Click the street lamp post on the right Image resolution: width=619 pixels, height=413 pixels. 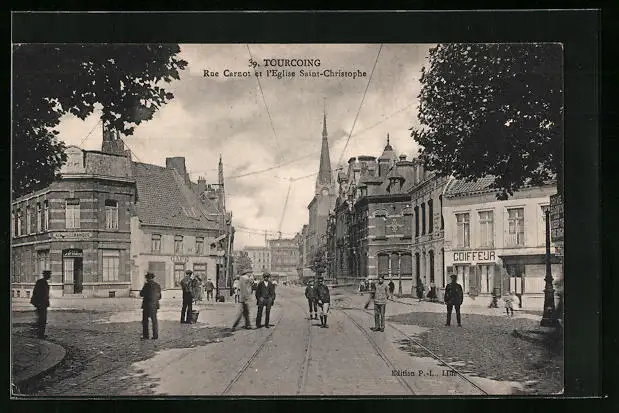click(547, 270)
